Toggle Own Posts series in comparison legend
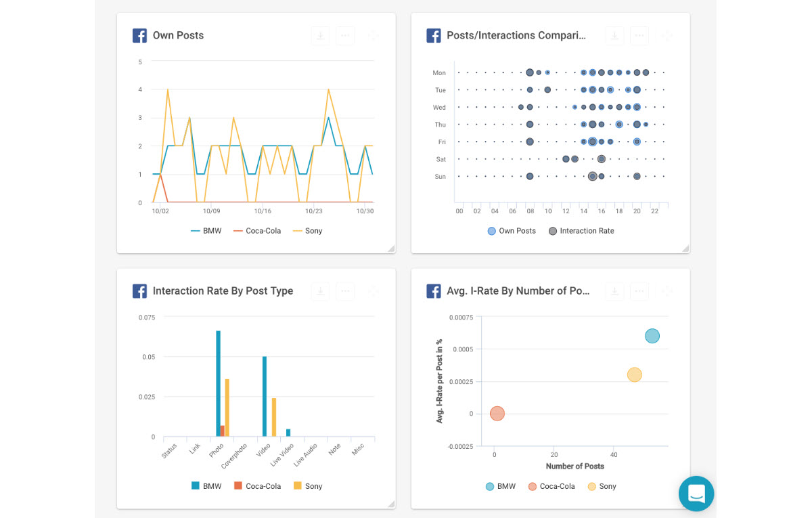This screenshot has width=812, height=518. point(512,231)
